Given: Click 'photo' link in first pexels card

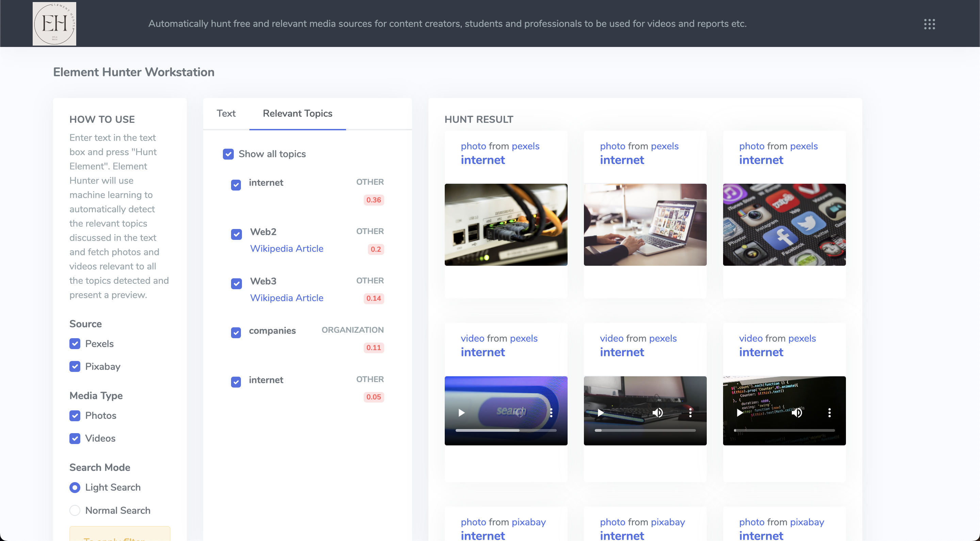Looking at the screenshot, I should (473, 146).
